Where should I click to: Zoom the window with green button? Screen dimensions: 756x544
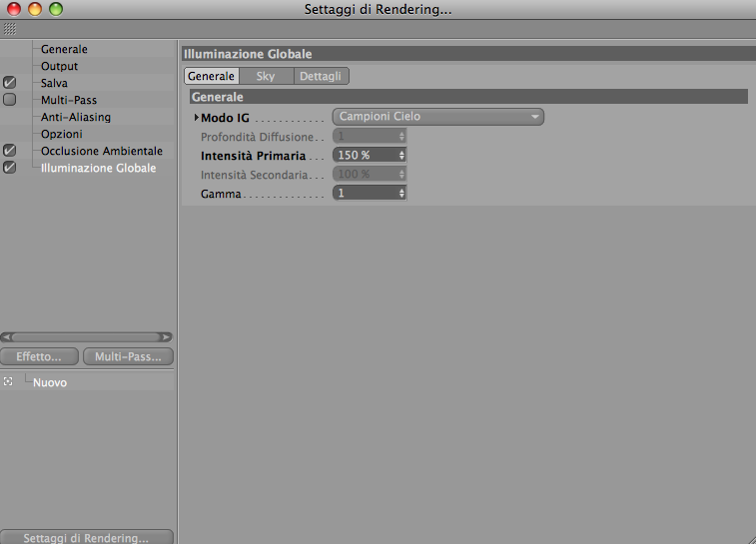pos(56,9)
